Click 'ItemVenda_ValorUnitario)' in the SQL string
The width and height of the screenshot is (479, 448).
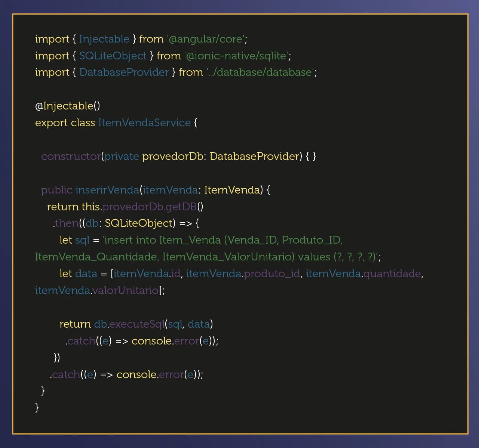click(228, 257)
